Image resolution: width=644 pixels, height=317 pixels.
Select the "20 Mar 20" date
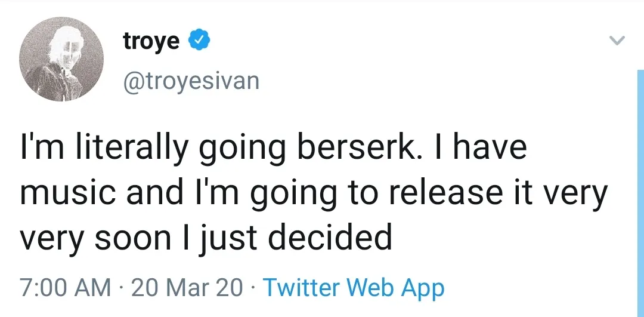(x=187, y=288)
